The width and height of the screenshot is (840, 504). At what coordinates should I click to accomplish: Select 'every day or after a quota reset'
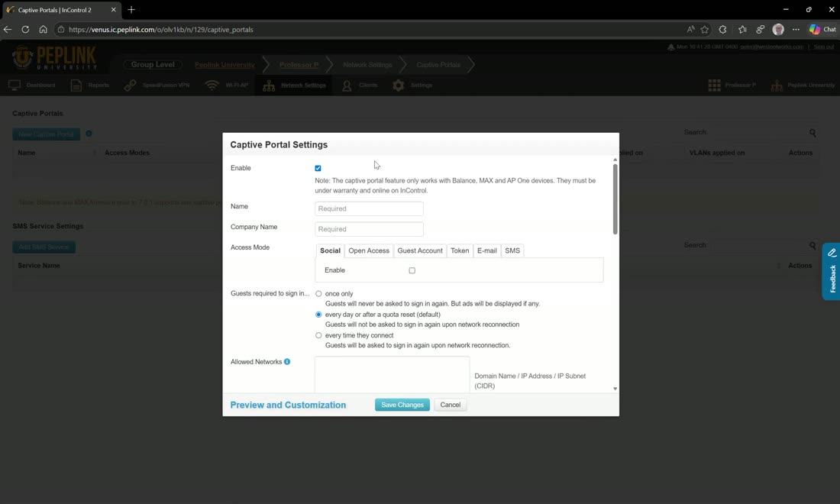pyautogui.click(x=318, y=315)
